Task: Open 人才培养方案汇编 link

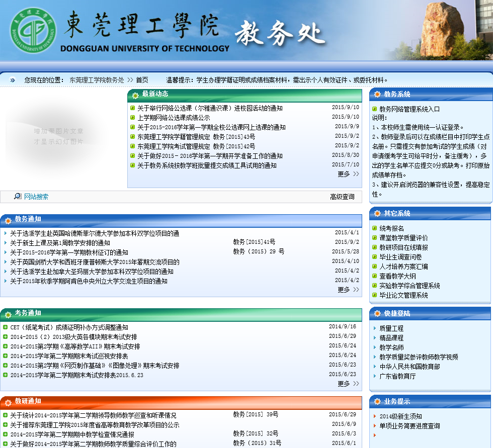Action: [403, 266]
